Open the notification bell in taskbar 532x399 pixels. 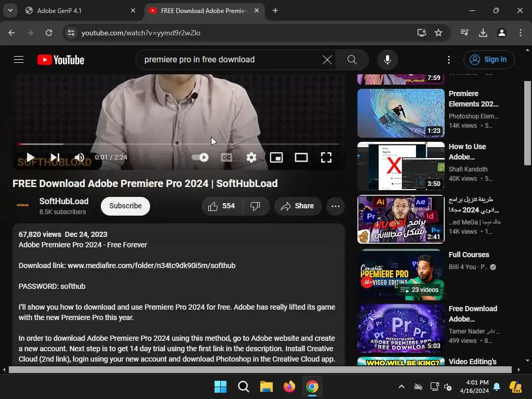click(497, 387)
